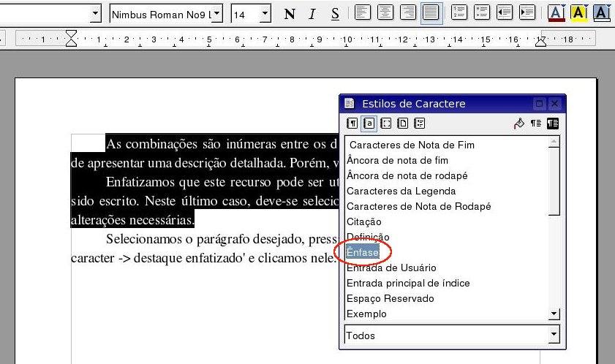Apply font color

pos(556,13)
